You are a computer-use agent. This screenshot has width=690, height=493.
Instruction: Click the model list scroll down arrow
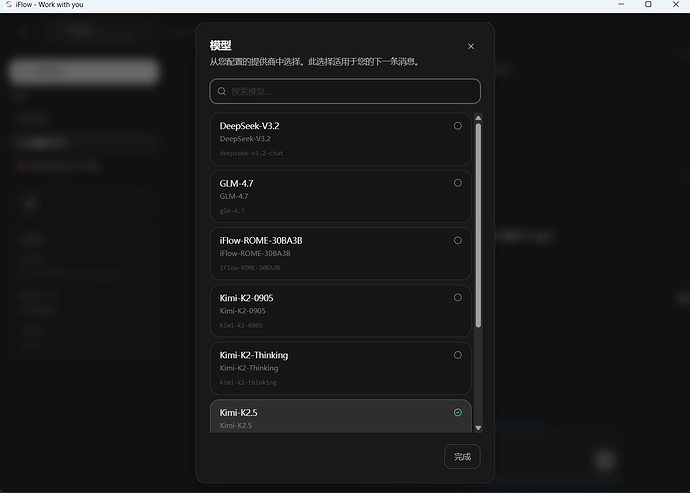coord(478,428)
